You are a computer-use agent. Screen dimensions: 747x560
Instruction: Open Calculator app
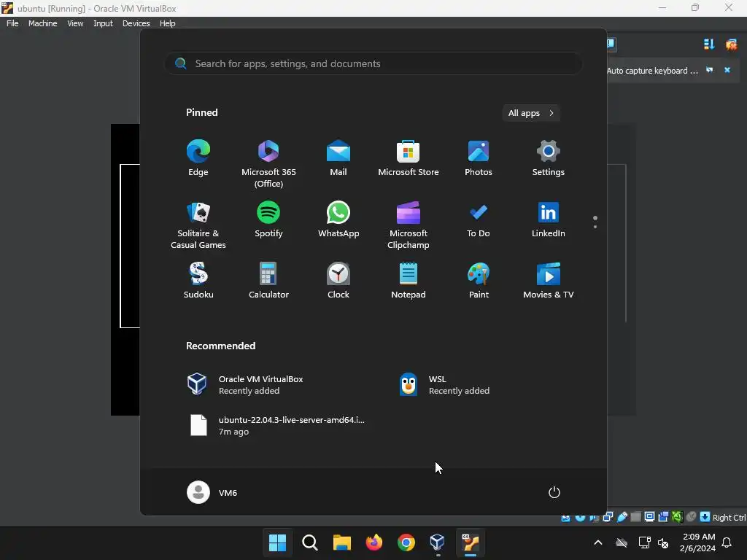pos(268,281)
